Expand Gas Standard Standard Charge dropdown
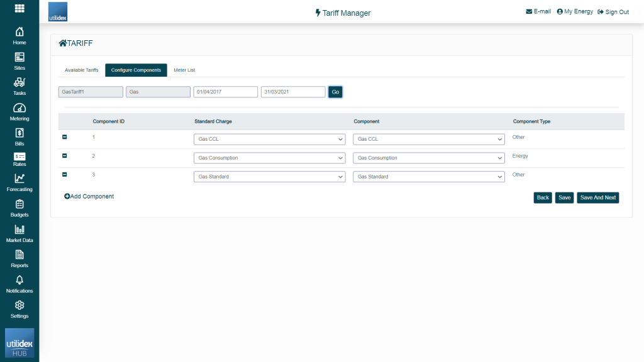This screenshot has width=644, height=362. [269, 177]
